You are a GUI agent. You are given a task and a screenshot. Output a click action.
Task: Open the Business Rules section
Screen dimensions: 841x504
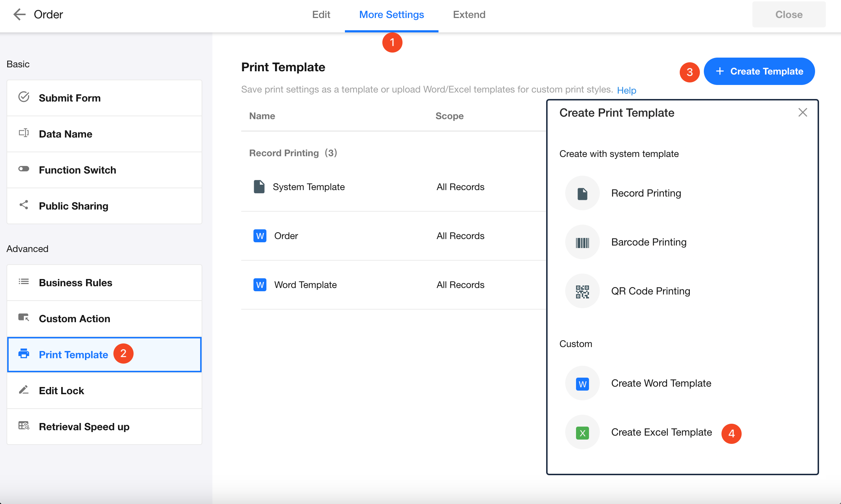pos(76,283)
